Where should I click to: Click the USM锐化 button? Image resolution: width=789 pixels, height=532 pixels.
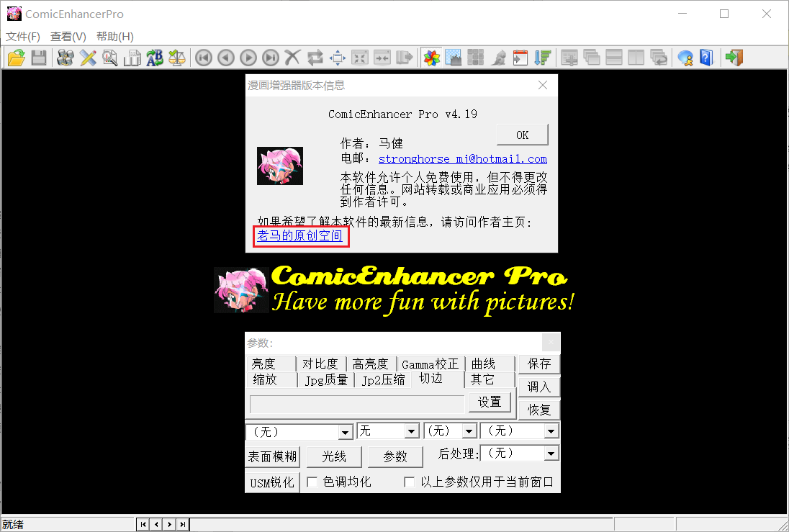272,482
